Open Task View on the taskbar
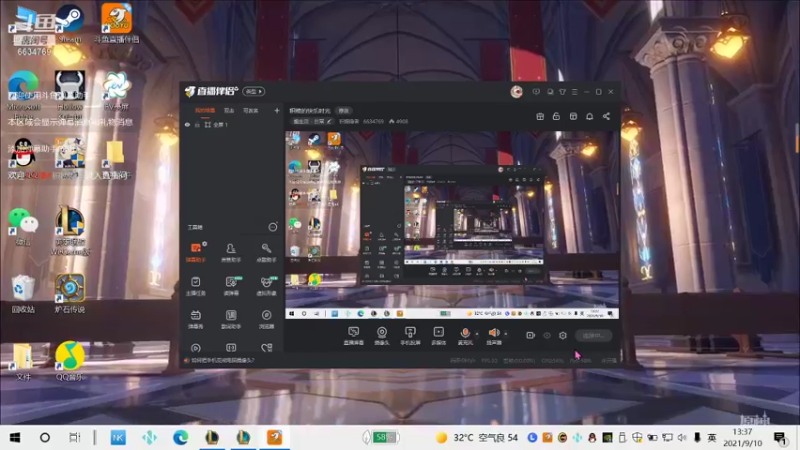 tap(74, 437)
